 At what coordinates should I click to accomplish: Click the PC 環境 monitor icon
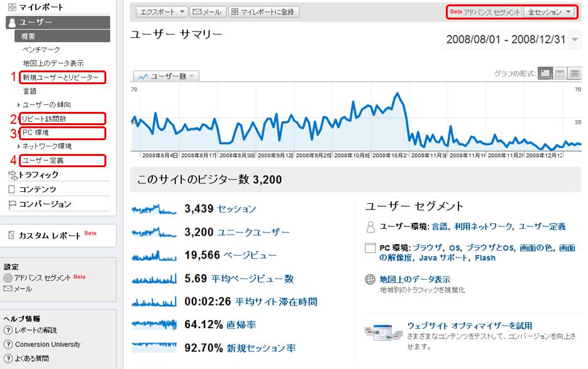tap(370, 248)
